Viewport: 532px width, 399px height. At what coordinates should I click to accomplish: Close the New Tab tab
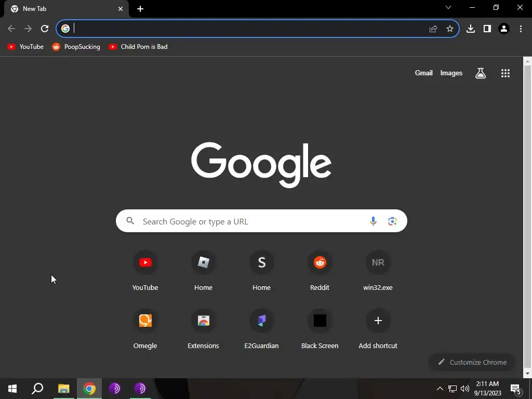coord(121,9)
